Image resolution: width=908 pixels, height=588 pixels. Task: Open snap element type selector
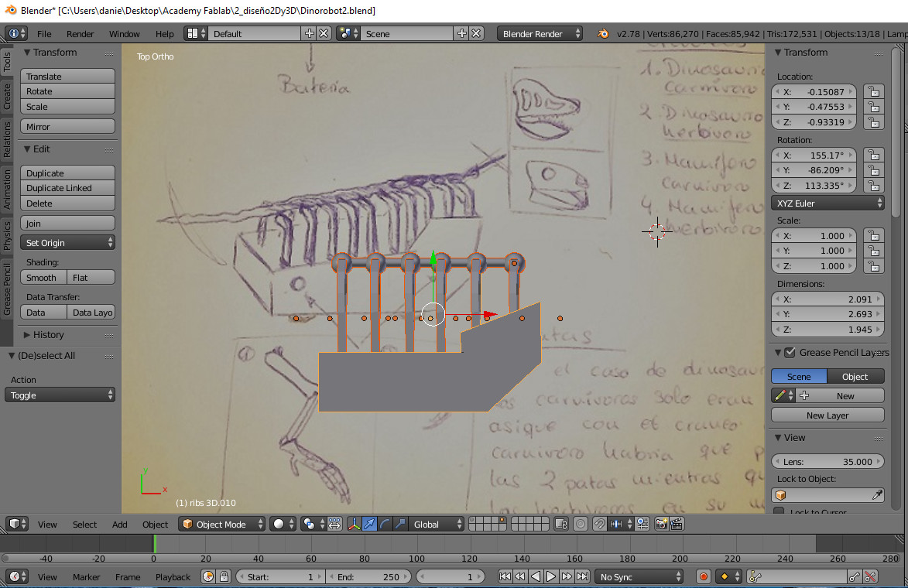(x=621, y=524)
